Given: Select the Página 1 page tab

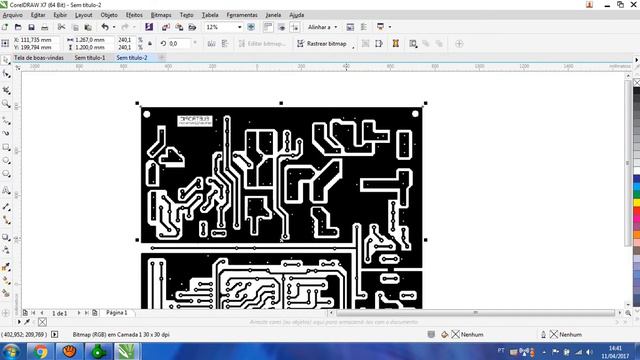Looking at the screenshot, I should click(117, 313).
